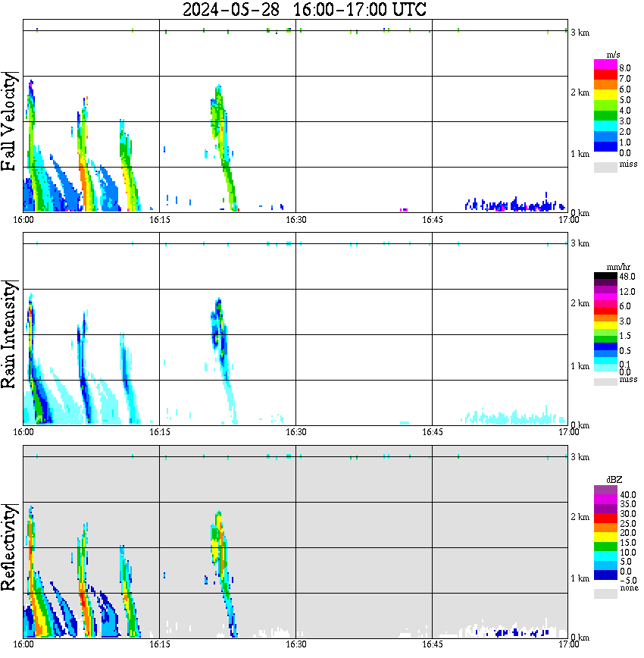Click the "Reflectivity" vertical axis label
Viewport: 644px width, 658px height.
tap(9, 547)
